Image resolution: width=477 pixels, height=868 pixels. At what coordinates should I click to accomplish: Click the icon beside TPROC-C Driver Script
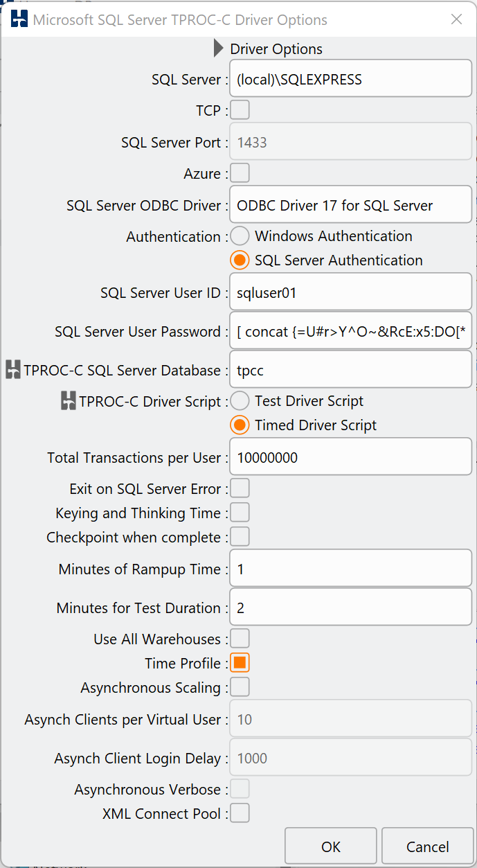click(x=68, y=401)
